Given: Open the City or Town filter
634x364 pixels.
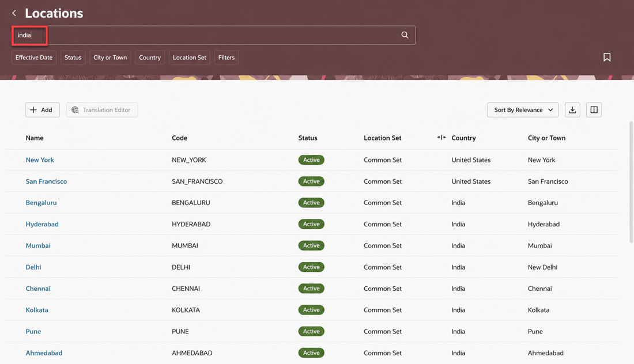Looking at the screenshot, I should (110, 58).
